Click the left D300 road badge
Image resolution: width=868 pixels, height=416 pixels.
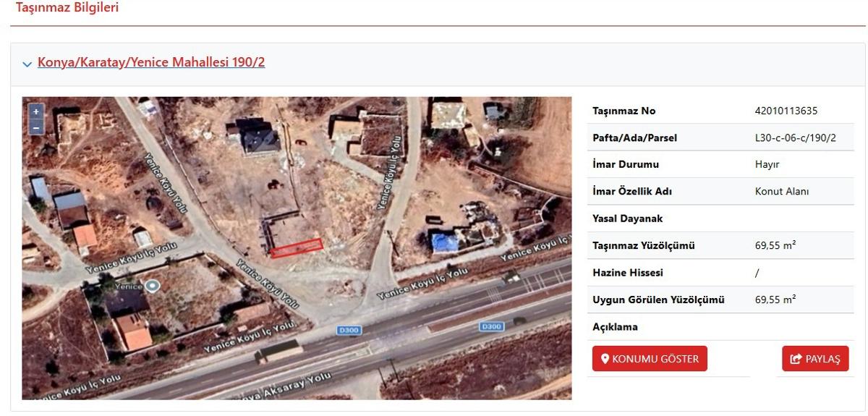349,330
